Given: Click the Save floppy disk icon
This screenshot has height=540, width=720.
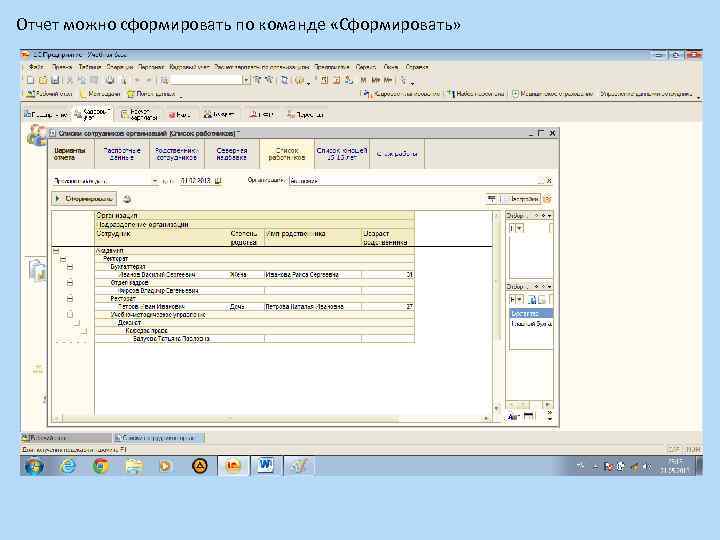Looking at the screenshot, I should 55,80.
